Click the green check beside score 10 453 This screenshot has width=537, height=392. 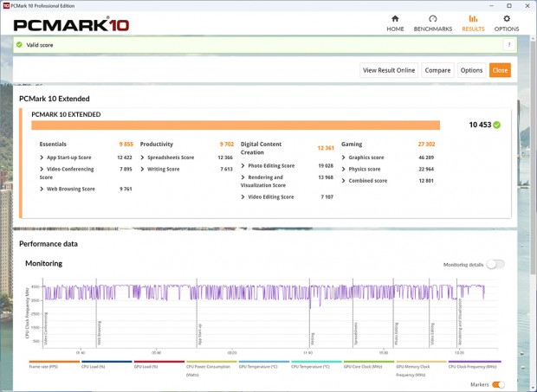coord(496,125)
